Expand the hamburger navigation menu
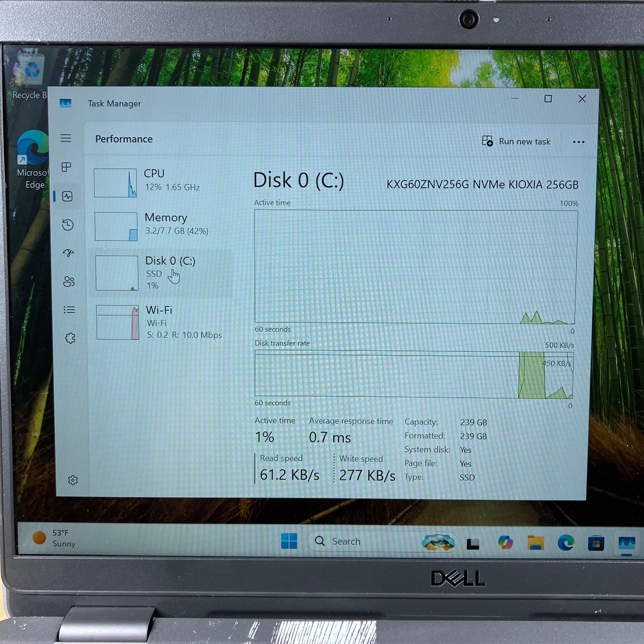Viewport: 644px width, 644px height. click(66, 138)
